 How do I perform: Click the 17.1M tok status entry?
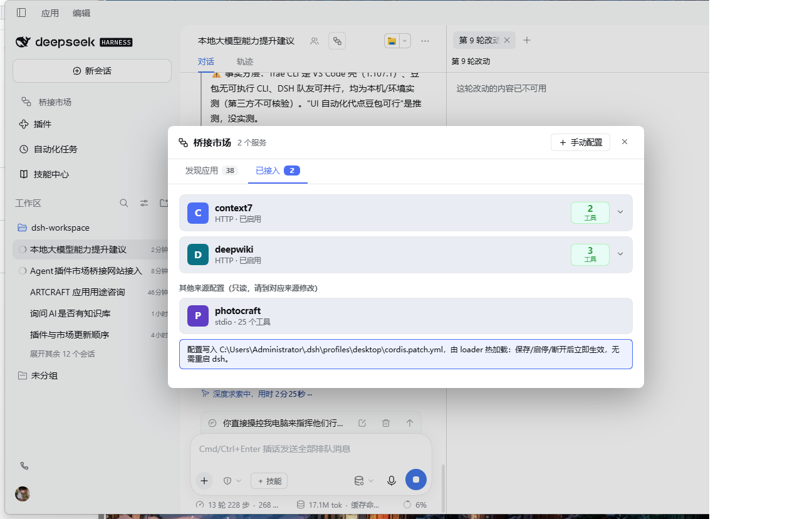click(338, 505)
